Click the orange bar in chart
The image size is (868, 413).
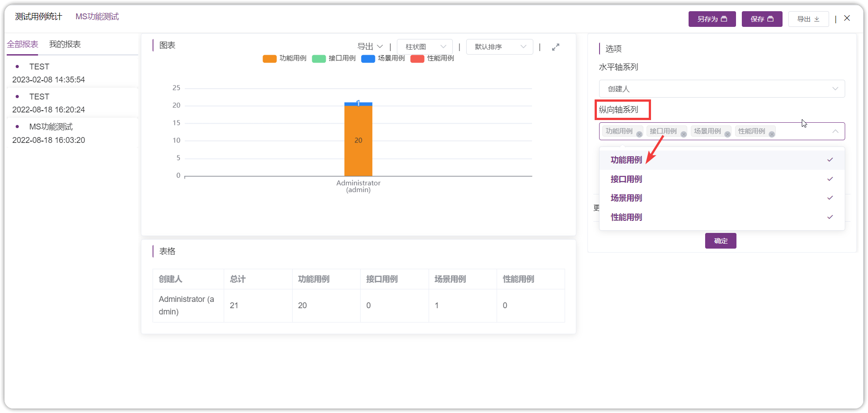click(358, 141)
